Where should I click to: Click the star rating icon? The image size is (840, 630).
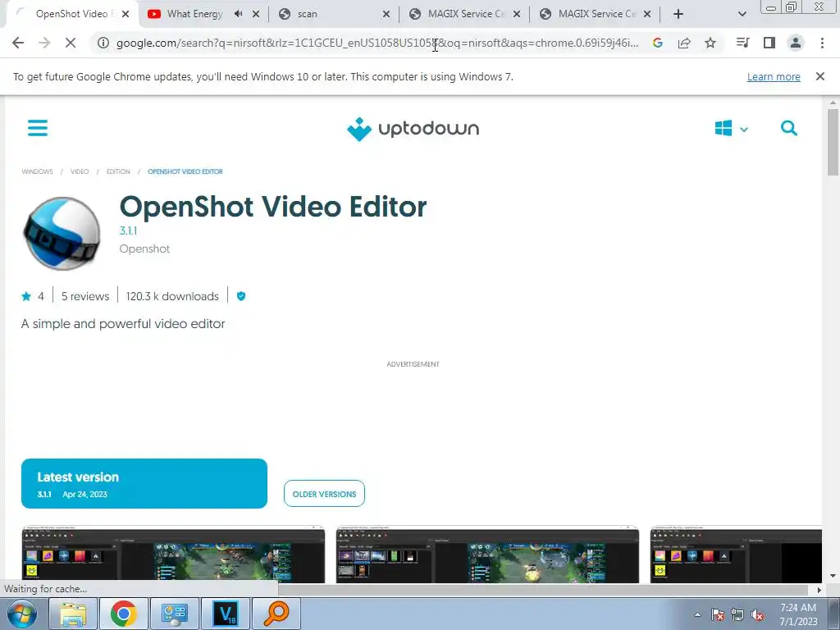coord(26,296)
